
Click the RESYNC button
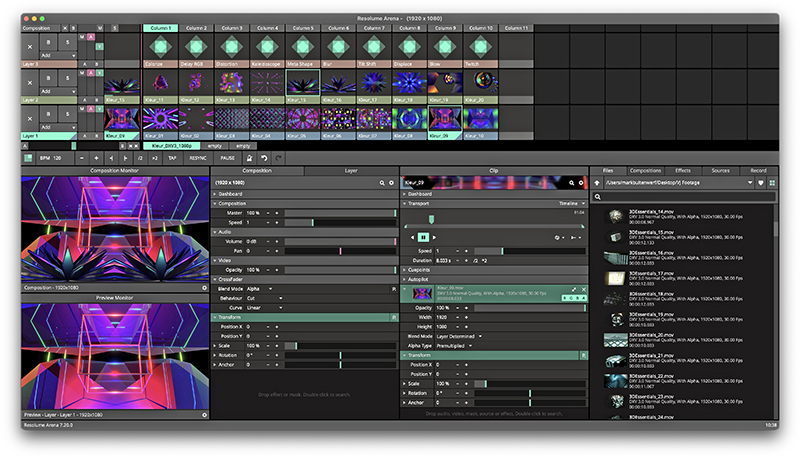coord(198,158)
